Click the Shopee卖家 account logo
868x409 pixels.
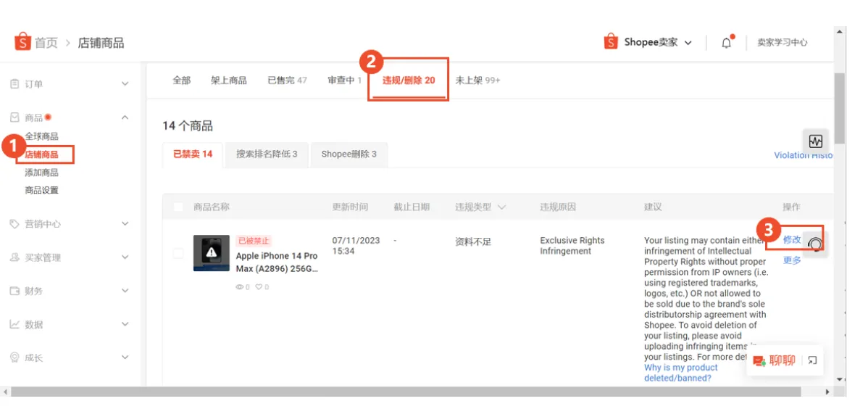coord(611,42)
